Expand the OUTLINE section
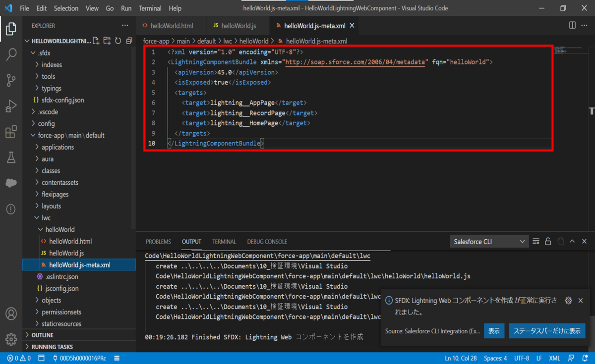This screenshot has width=595, height=364. click(x=79, y=335)
